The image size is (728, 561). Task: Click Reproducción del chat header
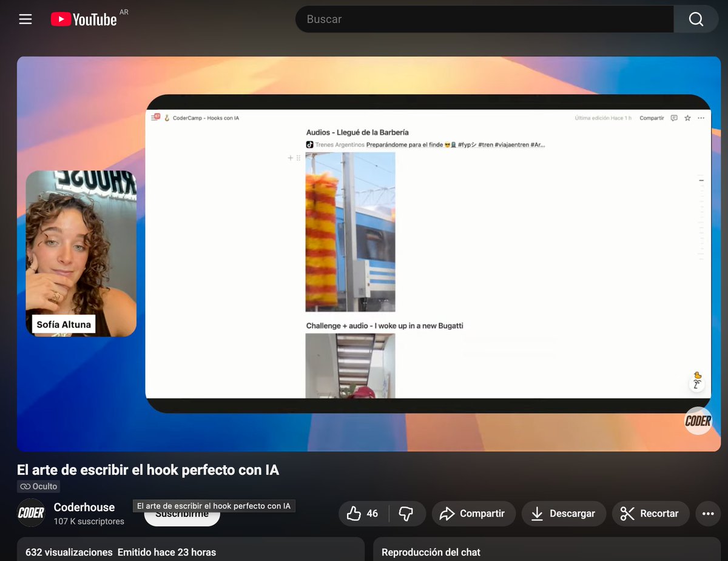point(431,553)
